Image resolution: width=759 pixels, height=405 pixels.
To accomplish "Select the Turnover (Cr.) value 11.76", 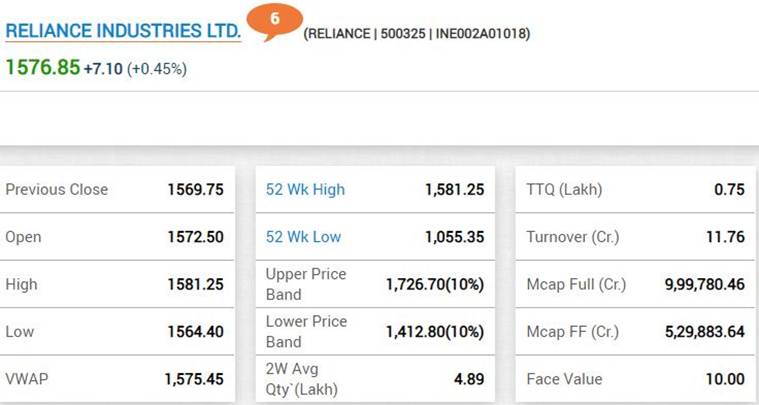I will [725, 237].
